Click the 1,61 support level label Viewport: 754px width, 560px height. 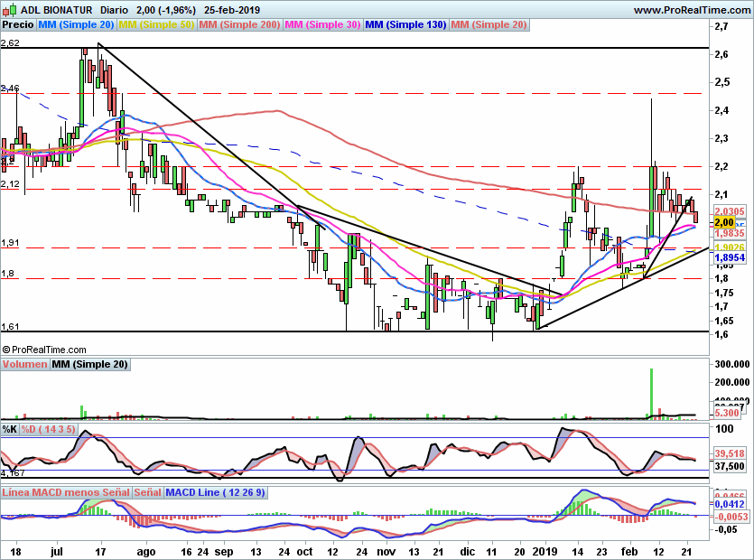coord(10,326)
